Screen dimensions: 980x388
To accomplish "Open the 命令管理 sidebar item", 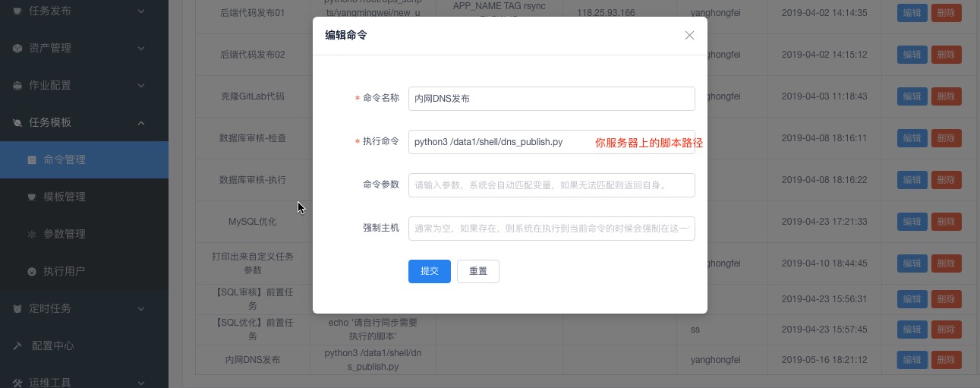I will [x=84, y=159].
